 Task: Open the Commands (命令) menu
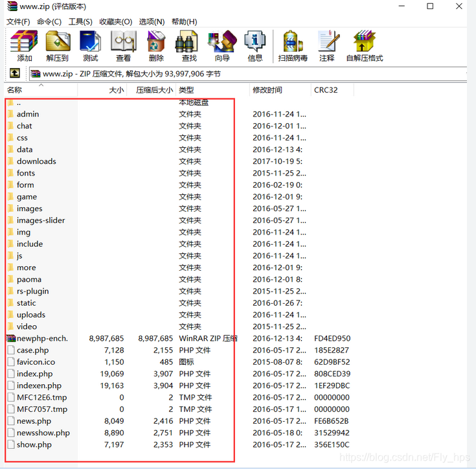[49, 22]
